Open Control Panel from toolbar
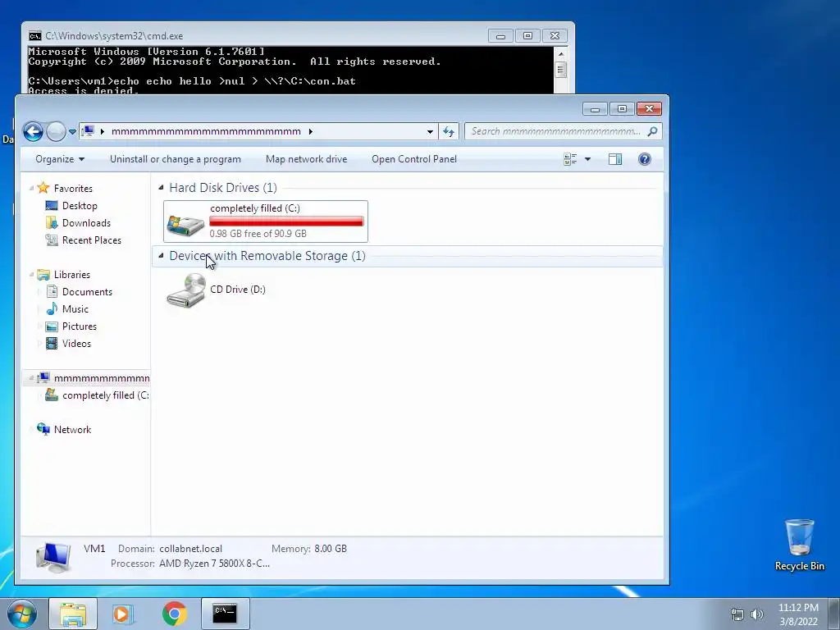This screenshot has width=840, height=630. 414,159
